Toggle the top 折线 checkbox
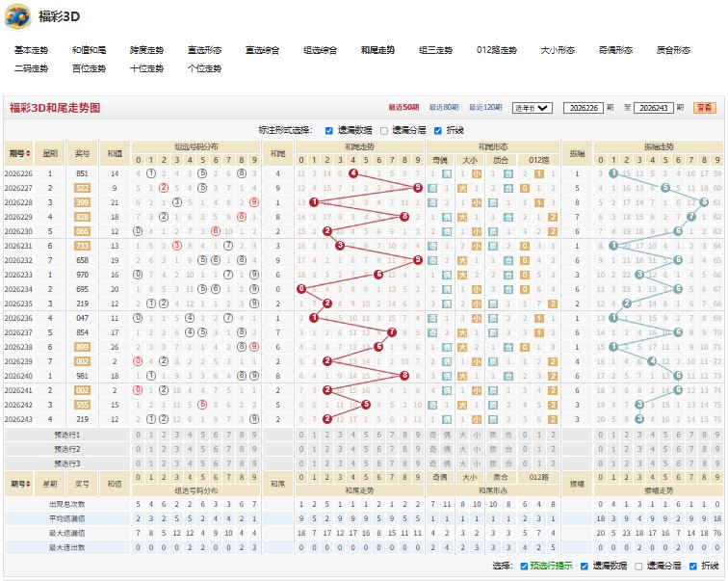 438,131
